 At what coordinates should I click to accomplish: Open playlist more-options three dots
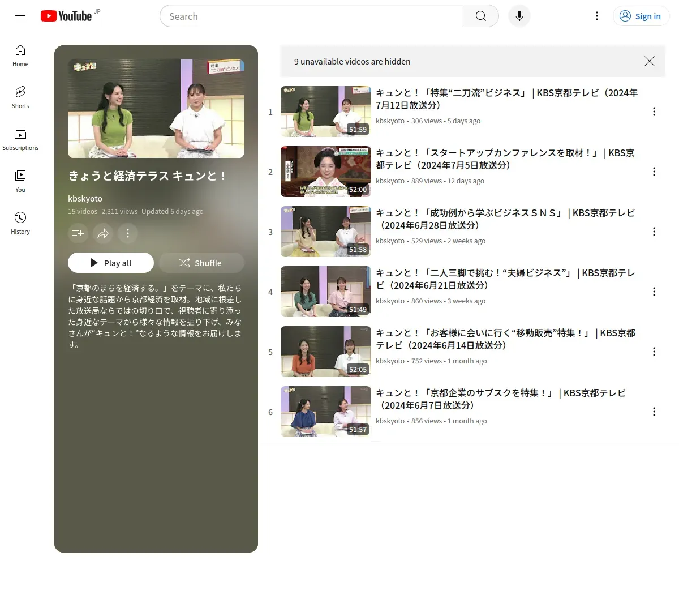pyautogui.click(x=128, y=233)
